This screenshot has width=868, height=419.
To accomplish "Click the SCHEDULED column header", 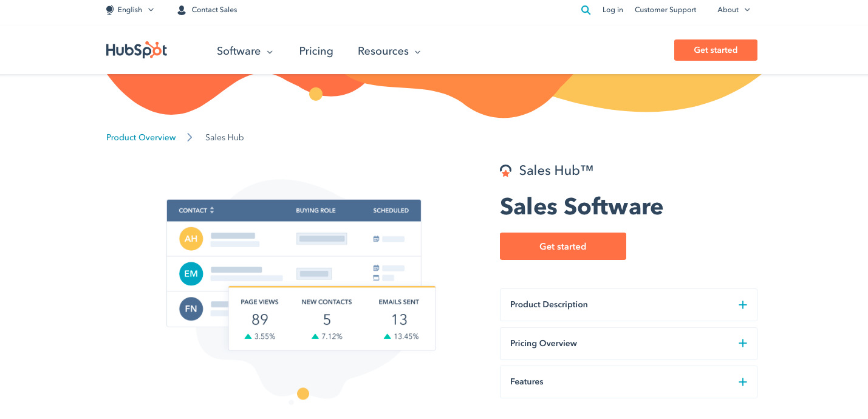I will [391, 211].
